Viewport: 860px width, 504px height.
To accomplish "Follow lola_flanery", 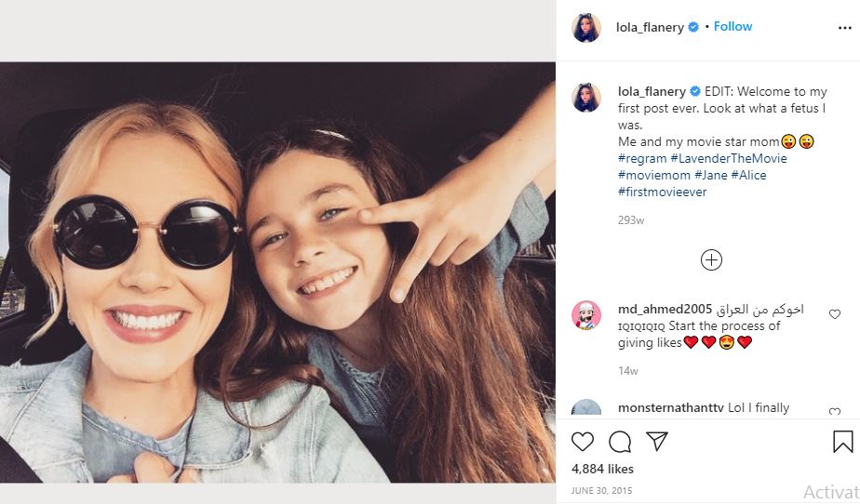I will (732, 27).
